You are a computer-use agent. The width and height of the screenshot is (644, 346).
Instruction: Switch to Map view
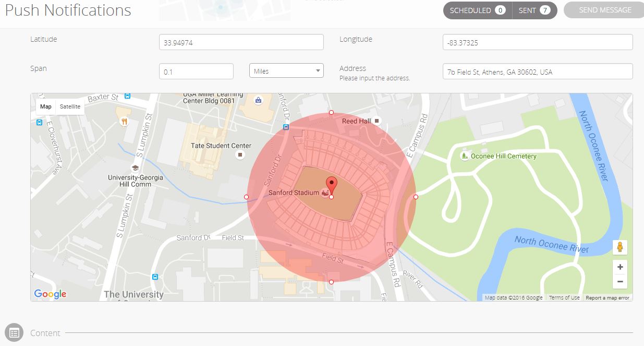[x=46, y=106]
